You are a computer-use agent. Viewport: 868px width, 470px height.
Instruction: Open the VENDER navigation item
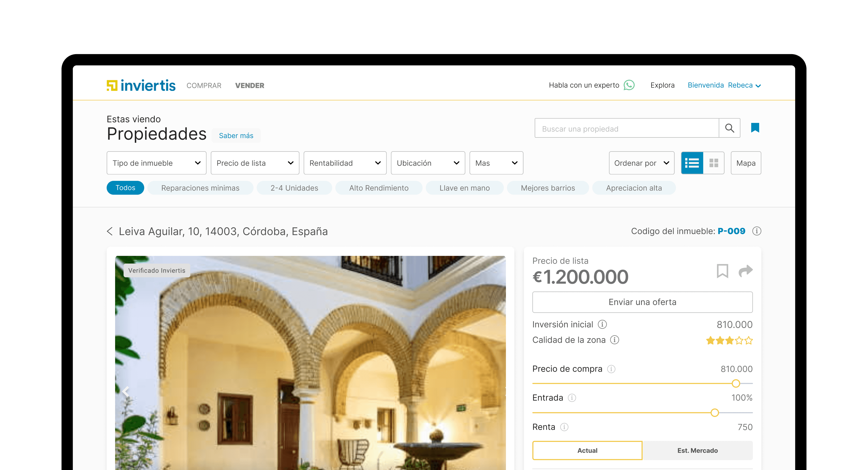pyautogui.click(x=250, y=86)
